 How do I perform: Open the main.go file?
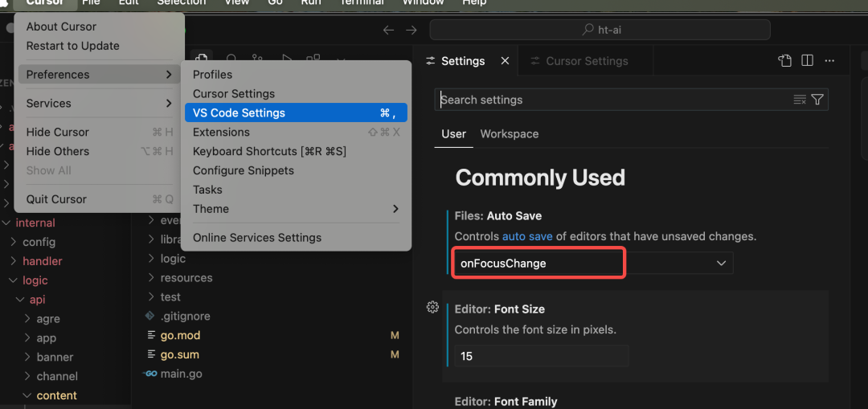coord(181,374)
